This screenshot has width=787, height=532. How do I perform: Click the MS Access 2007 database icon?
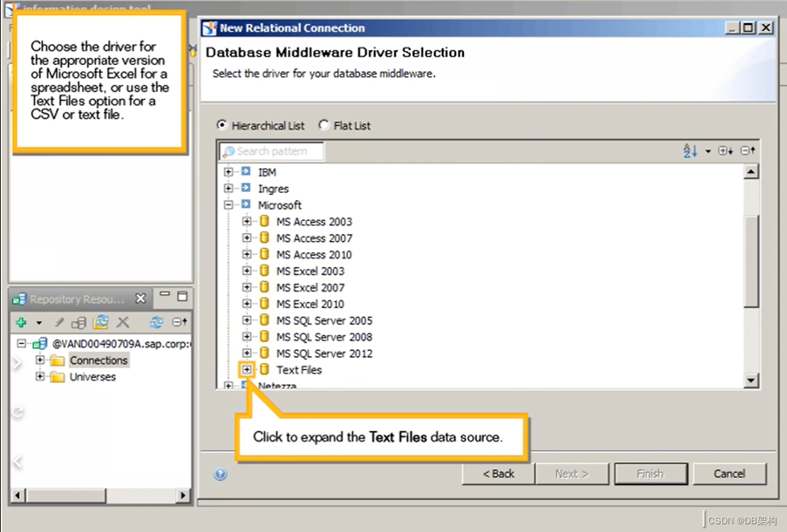coord(264,237)
